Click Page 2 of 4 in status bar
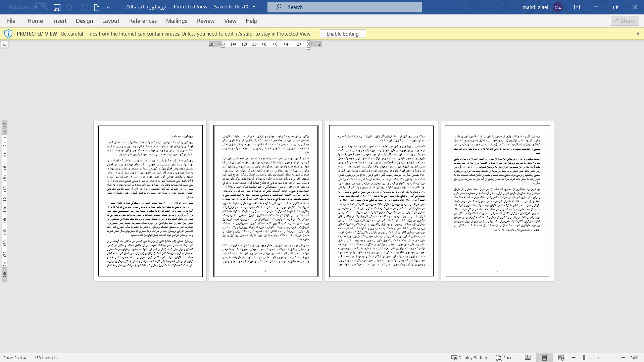Viewport: 644px width, 362px height. [14, 358]
